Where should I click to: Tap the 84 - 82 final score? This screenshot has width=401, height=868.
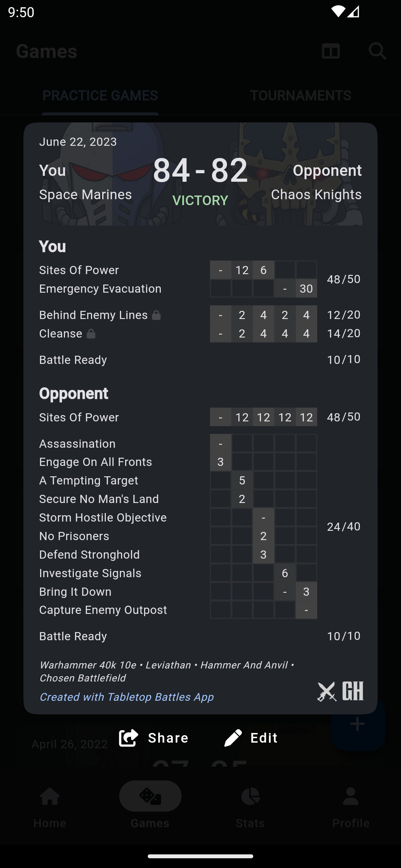click(200, 171)
